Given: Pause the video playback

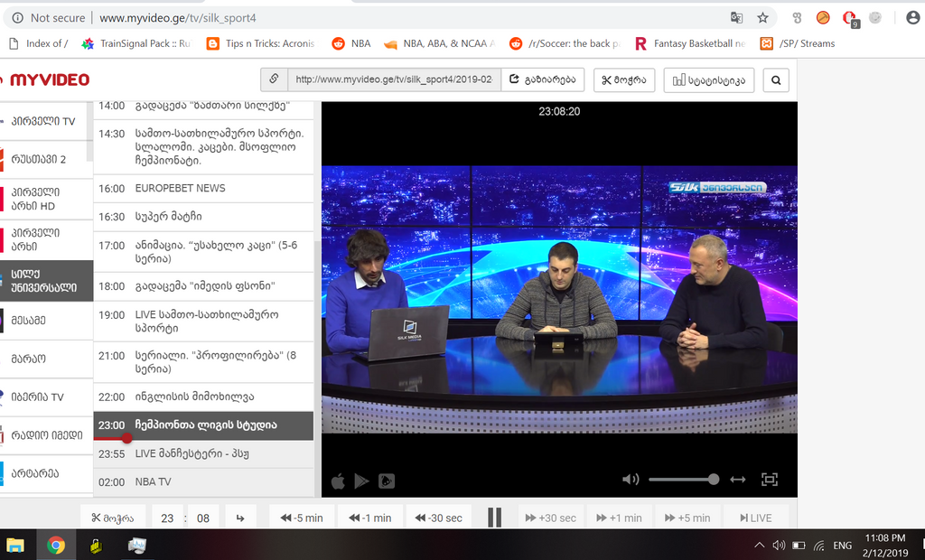Looking at the screenshot, I should (x=494, y=518).
